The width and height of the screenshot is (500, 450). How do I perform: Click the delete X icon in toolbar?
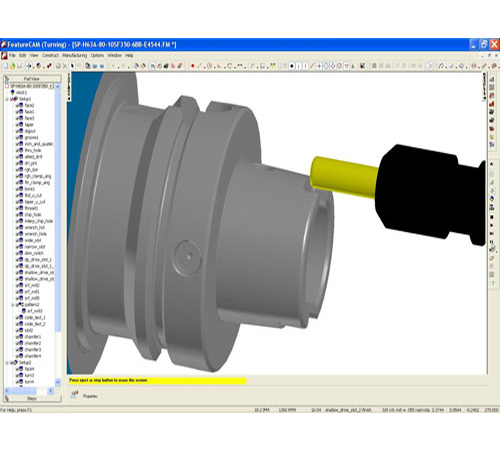pos(65,66)
